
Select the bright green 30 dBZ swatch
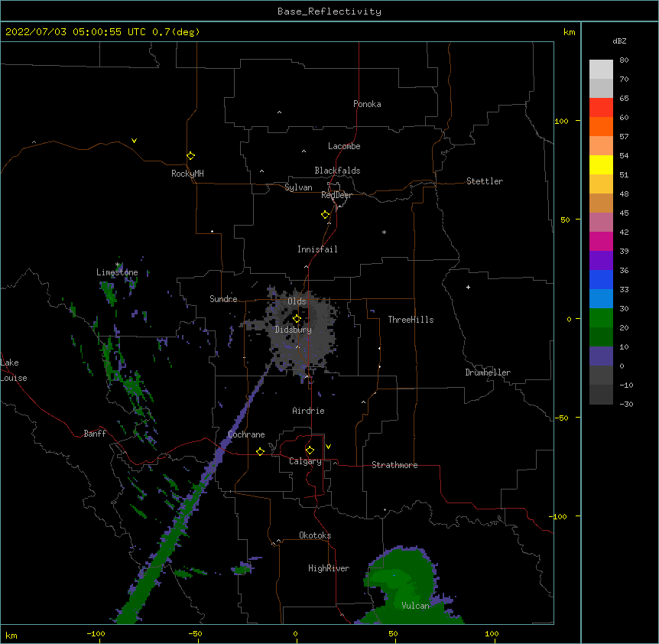click(x=601, y=318)
